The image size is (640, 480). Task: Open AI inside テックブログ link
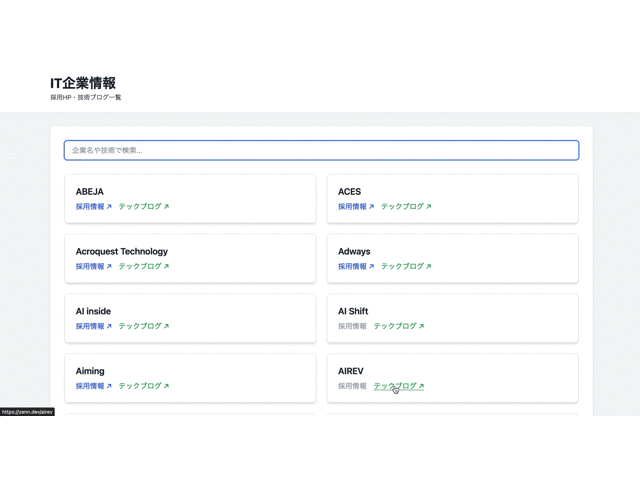(x=140, y=326)
